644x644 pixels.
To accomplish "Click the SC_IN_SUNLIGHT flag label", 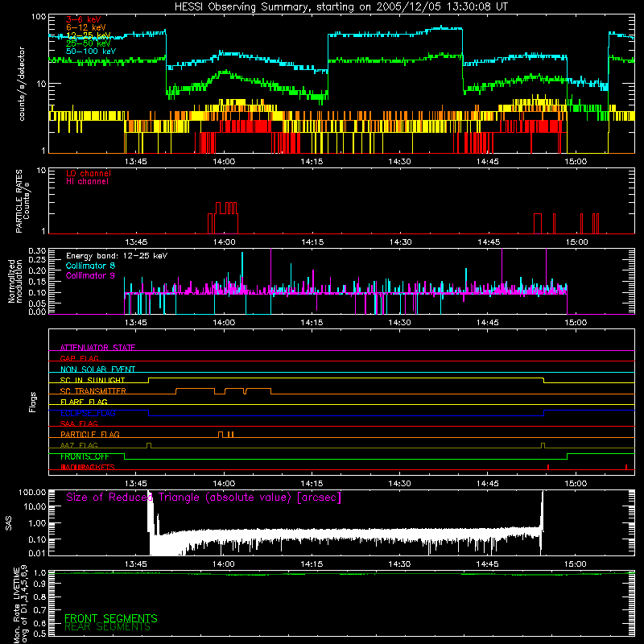I will coord(93,380).
